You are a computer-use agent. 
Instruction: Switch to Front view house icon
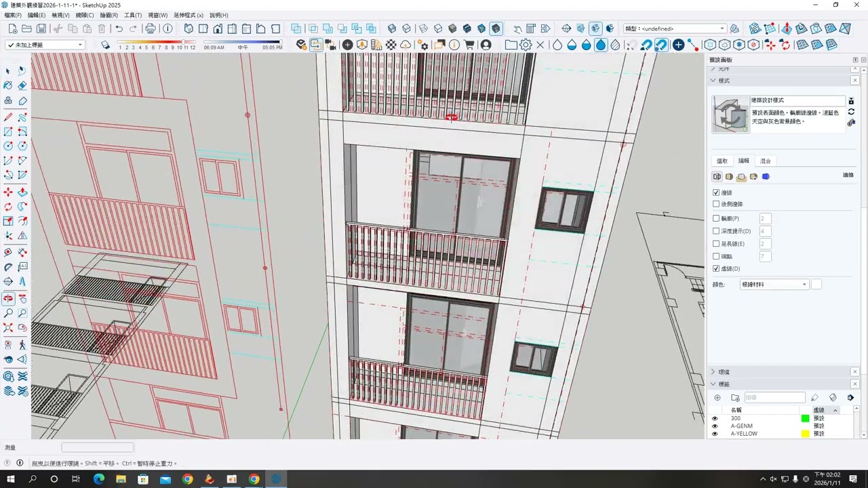pyautogui.click(x=218, y=28)
